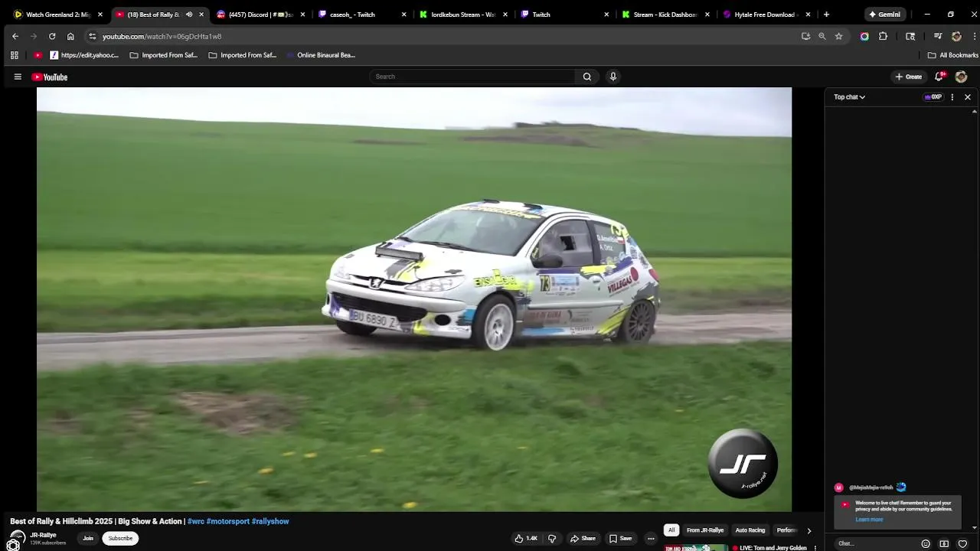Focus the YouTube search field

pyautogui.click(x=472, y=77)
